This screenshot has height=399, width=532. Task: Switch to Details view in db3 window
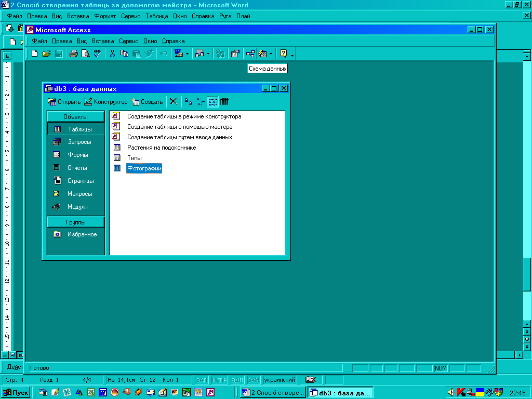224,101
